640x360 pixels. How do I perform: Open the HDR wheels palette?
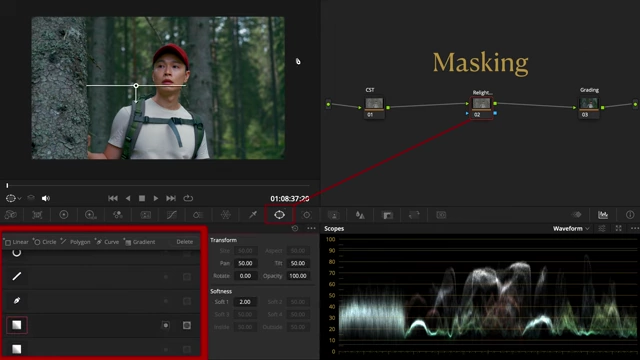click(91, 215)
